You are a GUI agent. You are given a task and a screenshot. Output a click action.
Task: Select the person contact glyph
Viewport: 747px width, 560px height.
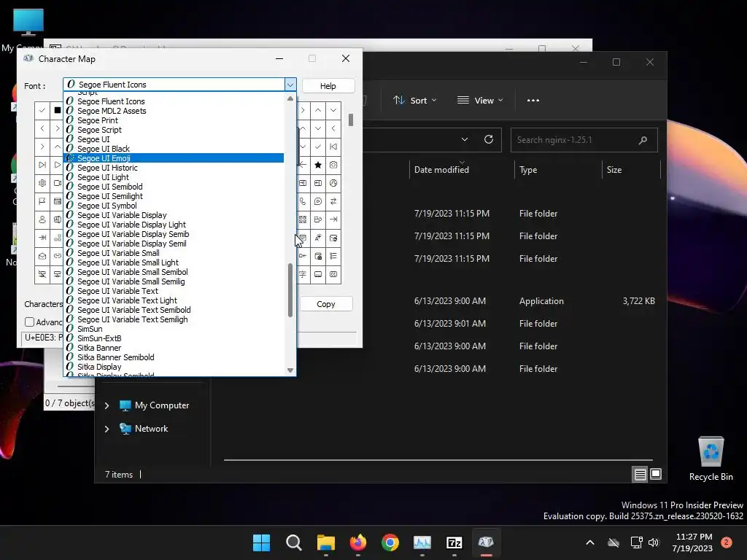coord(42,219)
